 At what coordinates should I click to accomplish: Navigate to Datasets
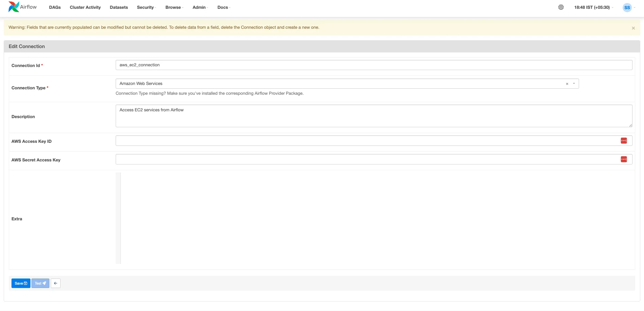(x=119, y=7)
